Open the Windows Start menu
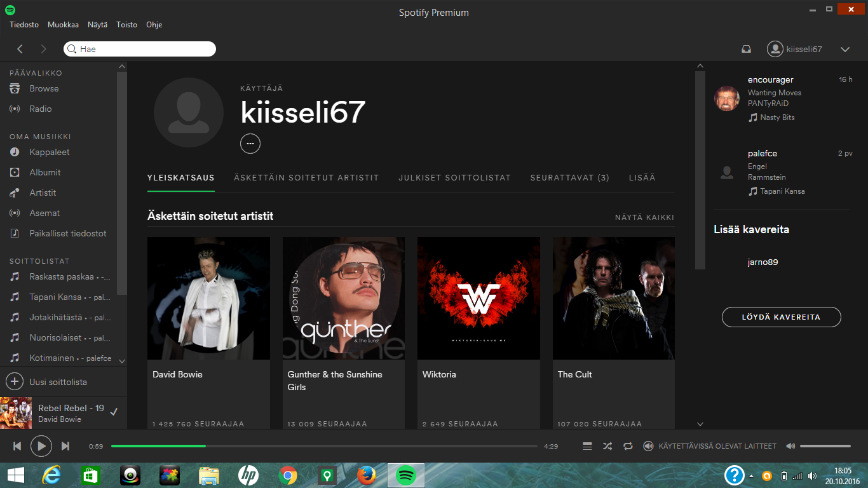This screenshot has width=868, height=488. click(x=15, y=475)
